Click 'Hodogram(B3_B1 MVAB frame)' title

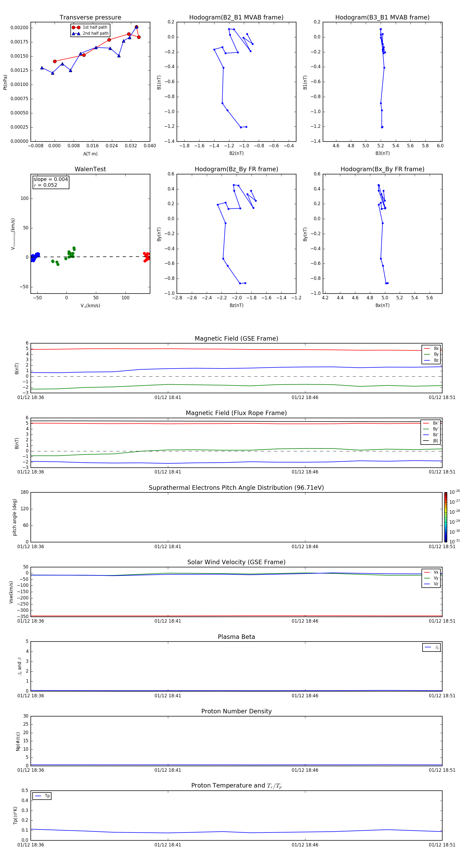point(382,18)
